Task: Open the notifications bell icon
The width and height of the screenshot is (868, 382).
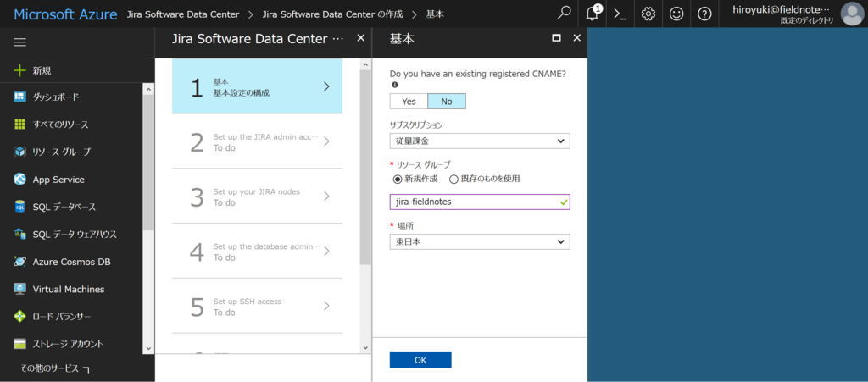Action: [x=593, y=14]
